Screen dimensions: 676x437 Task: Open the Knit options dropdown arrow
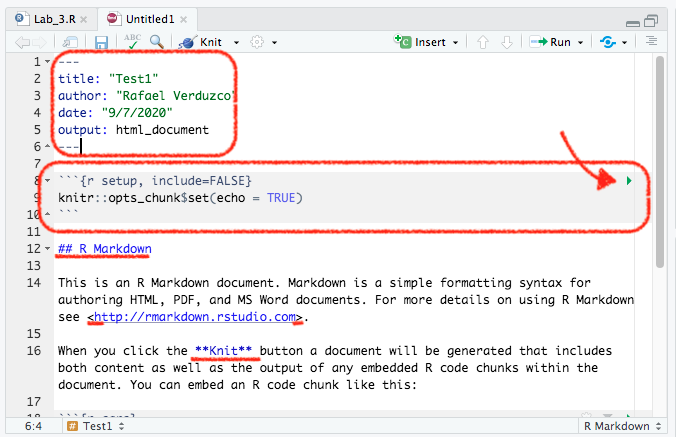click(x=235, y=43)
